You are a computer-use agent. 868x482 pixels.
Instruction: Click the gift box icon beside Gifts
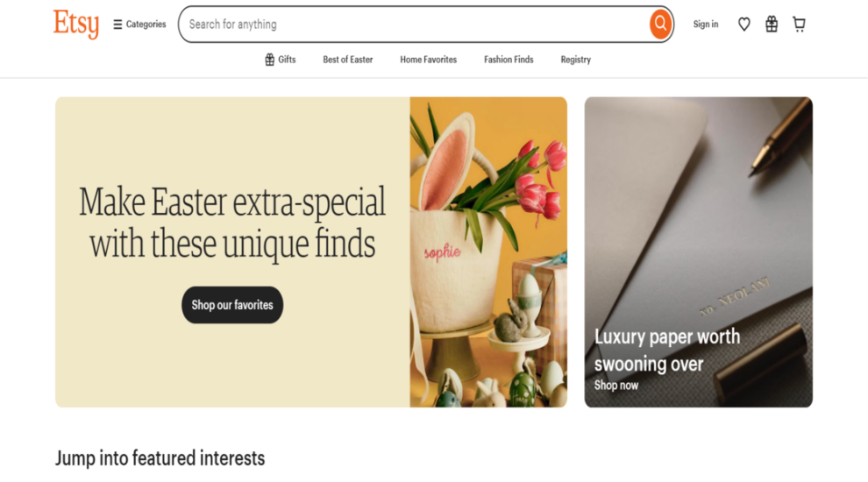(x=269, y=60)
